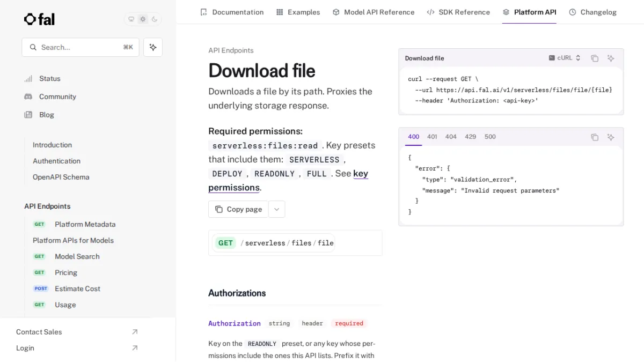
Task: Open Contact Sales link
Action: (77, 332)
